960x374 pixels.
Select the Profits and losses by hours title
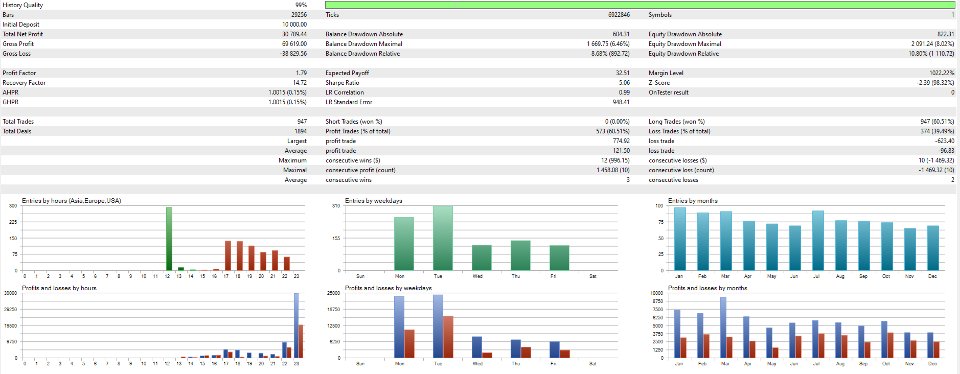click(x=56, y=288)
